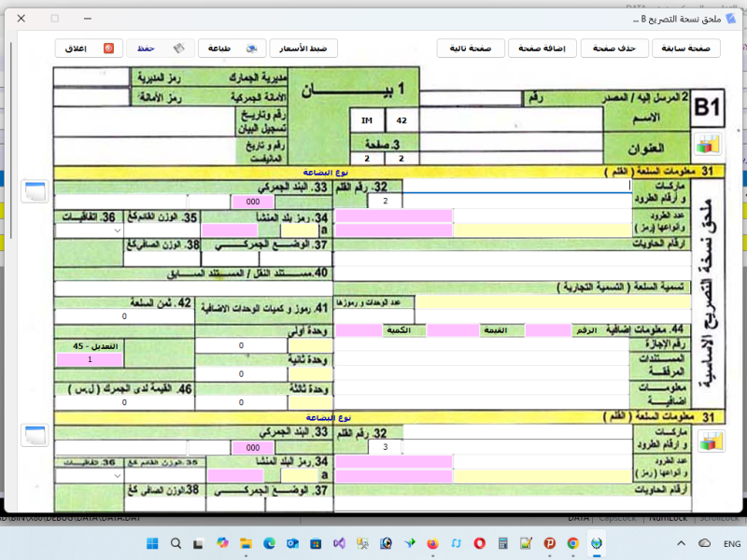Open Windows Start menu
The width and height of the screenshot is (747, 560).
click(152, 543)
